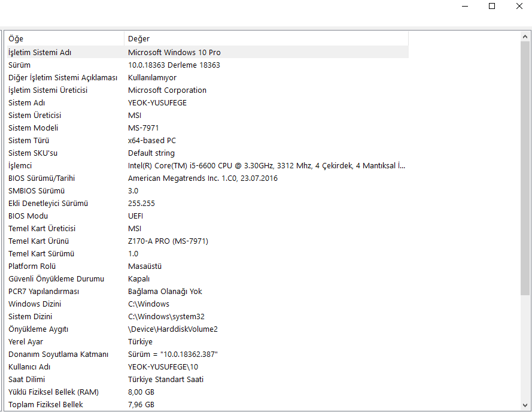The image size is (532, 412).
Task: Click the UEFI value
Action: coord(135,216)
